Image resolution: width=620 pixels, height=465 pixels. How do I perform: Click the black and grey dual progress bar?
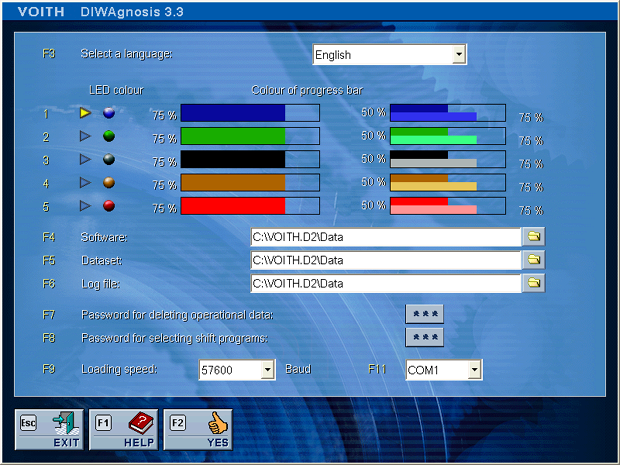pyautogui.click(x=448, y=159)
